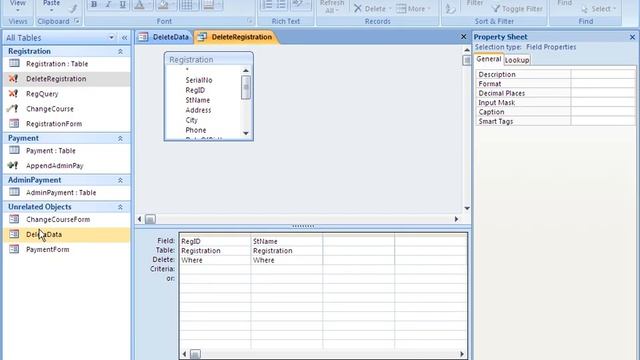Image resolution: width=640 pixels, height=360 pixels.
Task: Click the field list scroll-down arrow
Action: coord(246,133)
